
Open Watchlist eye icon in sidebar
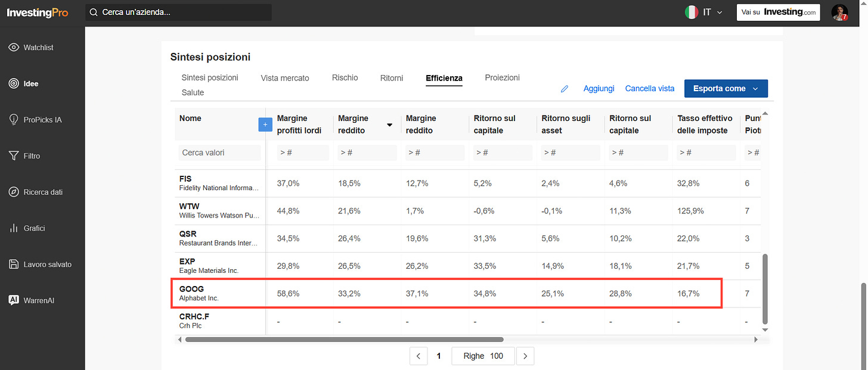tap(14, 47)
